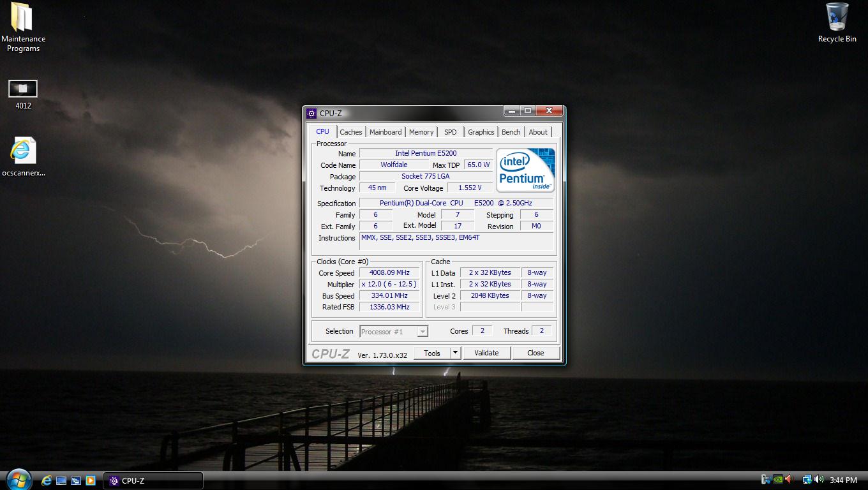Open the NVIDIA tray icon
Screen dimensions: 868x490
(777, 480)
